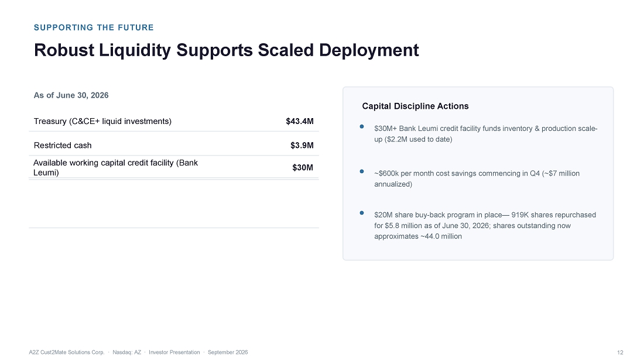This screenshot has height=362, width=644.
Task: Click the bullet dot beside share buy-back text
Action: tap(362, 213)
